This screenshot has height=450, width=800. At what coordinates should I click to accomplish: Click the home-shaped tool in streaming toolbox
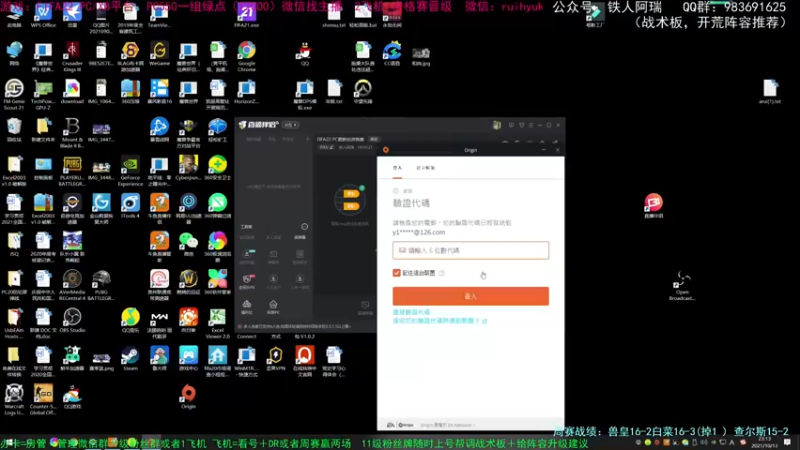(273, 307)
